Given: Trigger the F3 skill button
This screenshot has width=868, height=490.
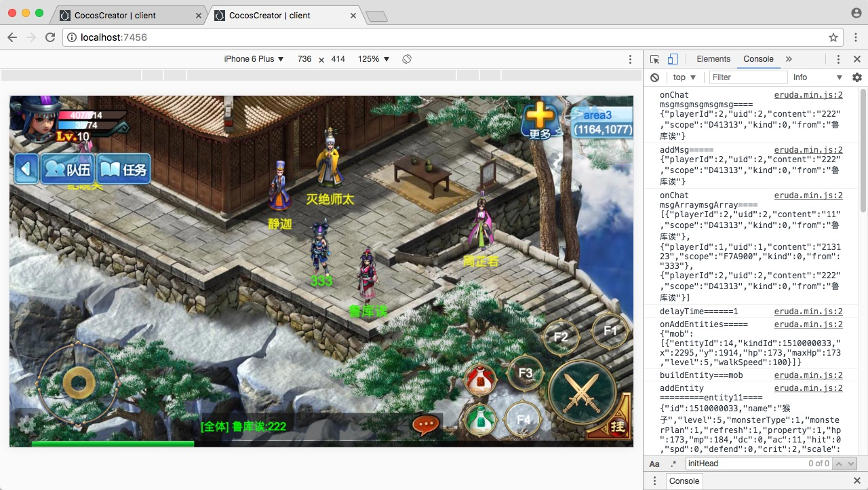Looking at the screenshot, I should [x=525, y=373].
